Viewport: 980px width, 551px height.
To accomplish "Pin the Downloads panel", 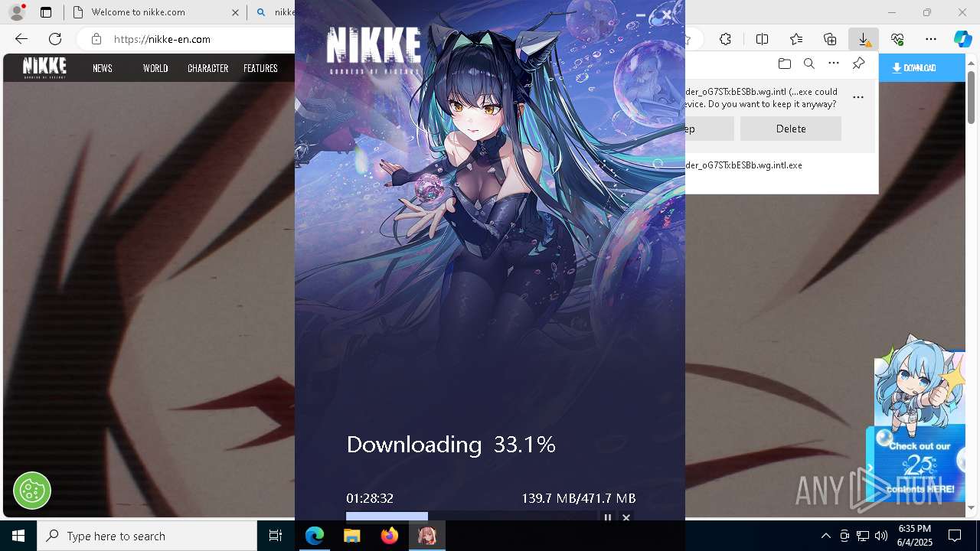I will click(x=858, y=64).
